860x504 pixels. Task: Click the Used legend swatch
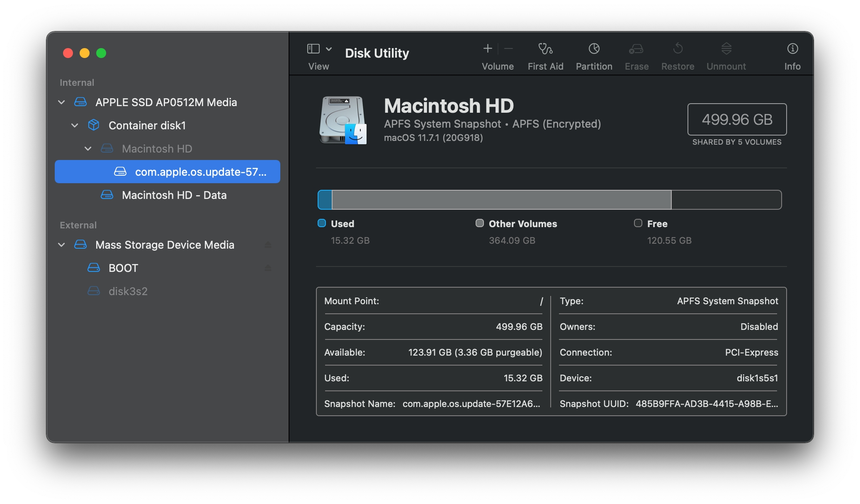coord(322,223)
